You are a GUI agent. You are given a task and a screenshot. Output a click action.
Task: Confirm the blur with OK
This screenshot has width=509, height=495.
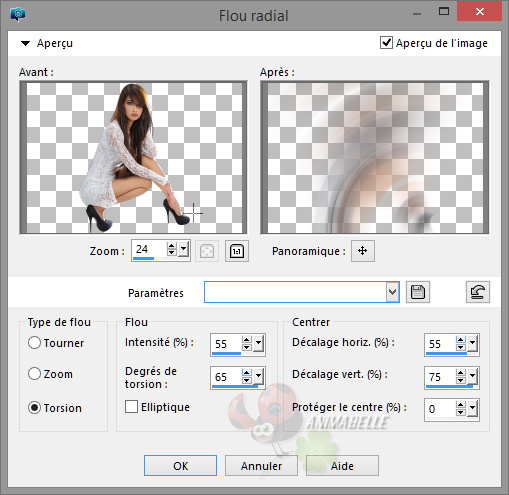tap(180, 465)
